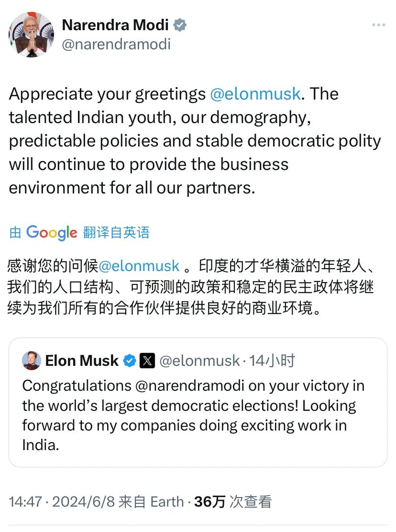Screen dimensions: 396x532
Task: Click the verified badge beside Narendra Modi
Action: (x=180, y=25)
